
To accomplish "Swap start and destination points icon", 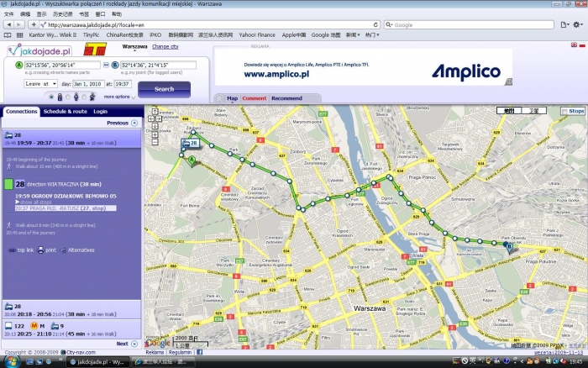I will click(106, 65).
